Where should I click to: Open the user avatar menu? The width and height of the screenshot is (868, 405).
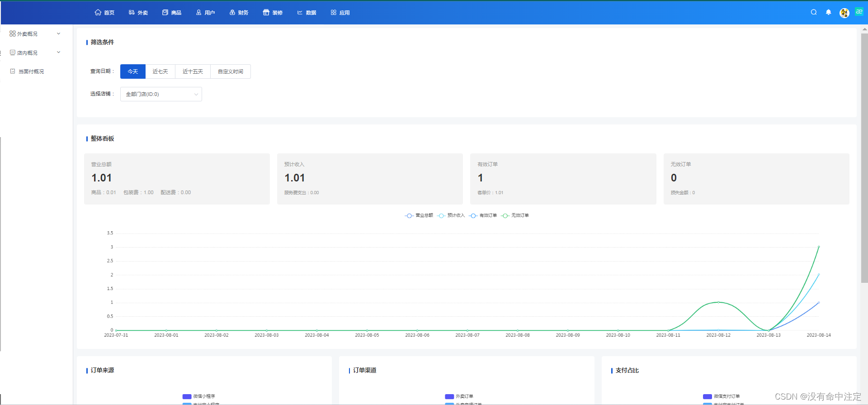(x=844, y=13)
